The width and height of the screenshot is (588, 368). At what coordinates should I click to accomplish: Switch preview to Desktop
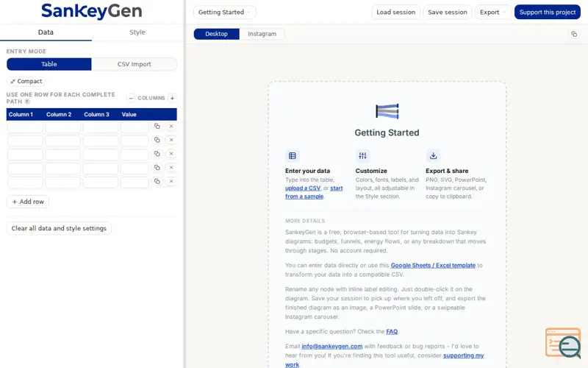[216, 34]
